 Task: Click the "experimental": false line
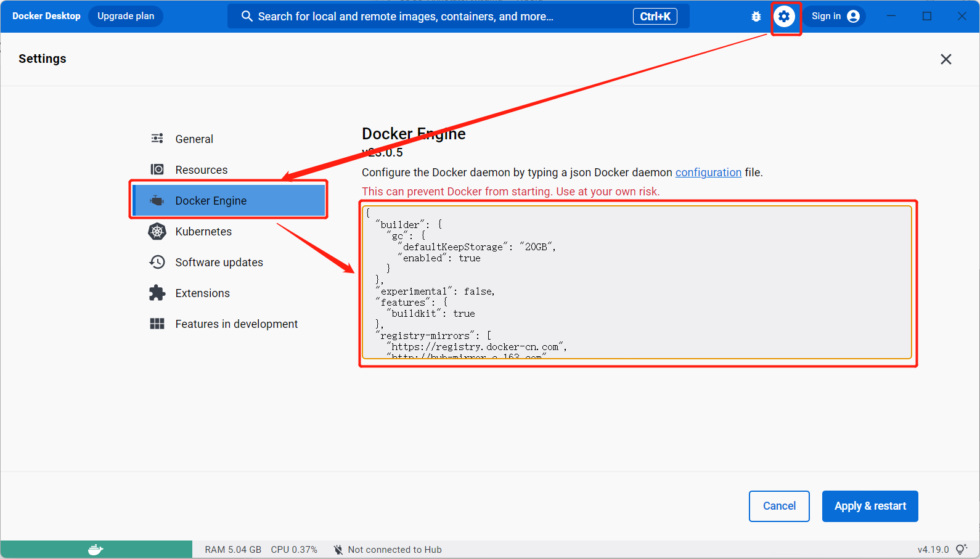435,292
